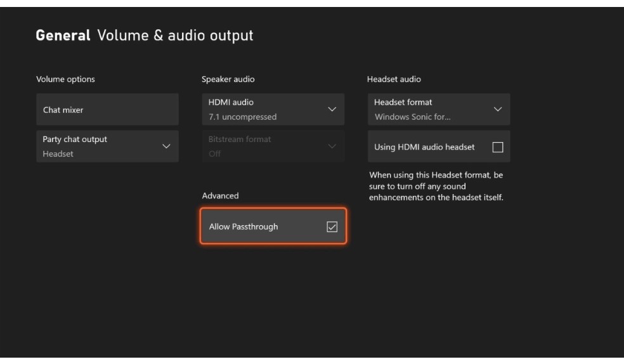Click the chevron arrow beside Headset format
Viewport: 624px width, 364px height.
(x=497, y=110)
